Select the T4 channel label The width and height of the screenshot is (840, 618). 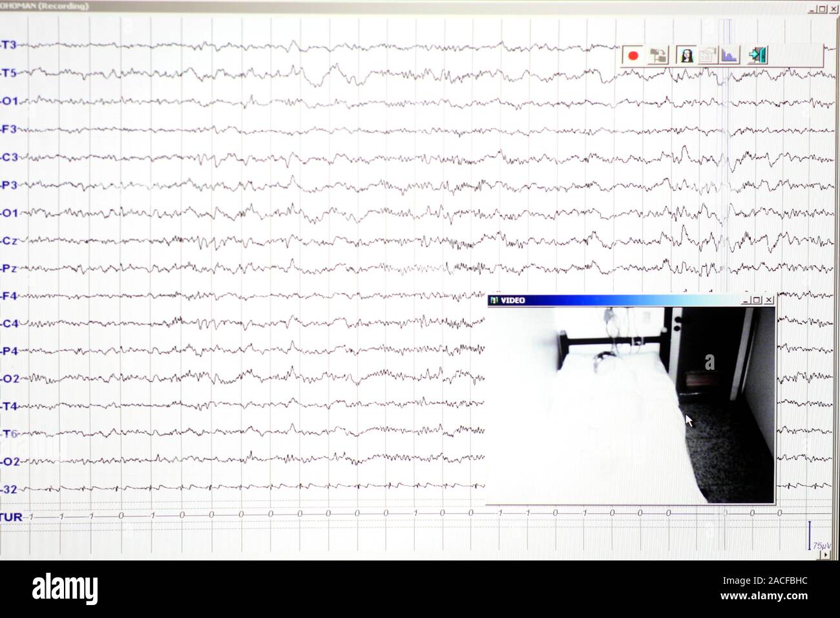click(x=9, y=406)
